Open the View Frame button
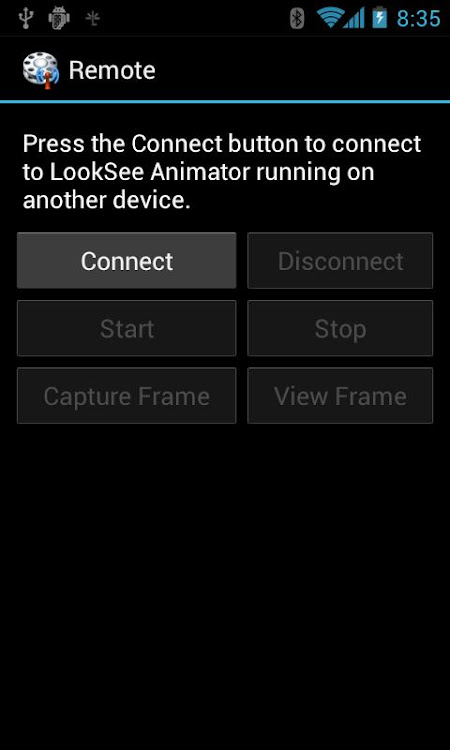Viewport: 450px width, 750px height. point(340,396)
